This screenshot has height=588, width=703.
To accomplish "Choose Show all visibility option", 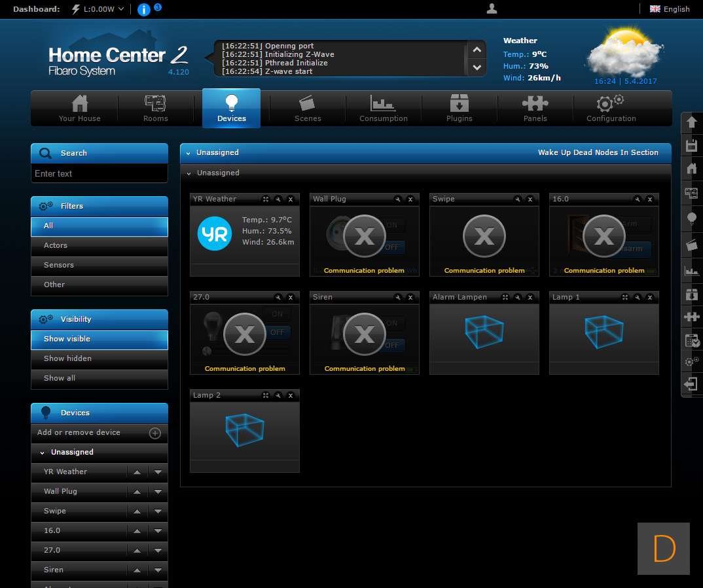I will pos(99,379).
